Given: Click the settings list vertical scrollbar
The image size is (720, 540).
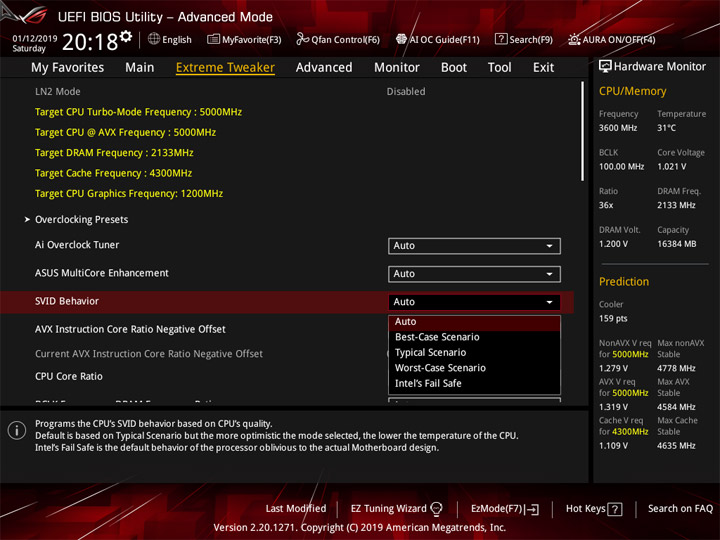Looking at the screenshot, I should (x=582, y=132).
